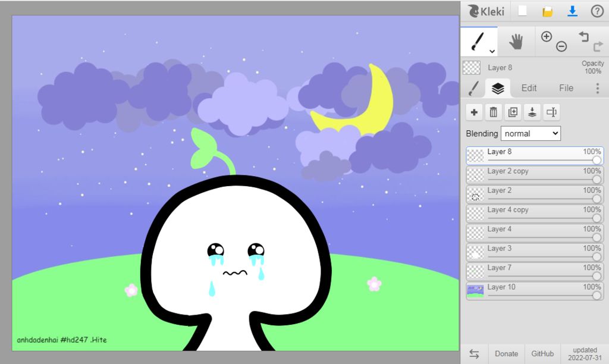Open the GitHub link
Viewport: 609px width, 364px height.
(x=542, y=353)
